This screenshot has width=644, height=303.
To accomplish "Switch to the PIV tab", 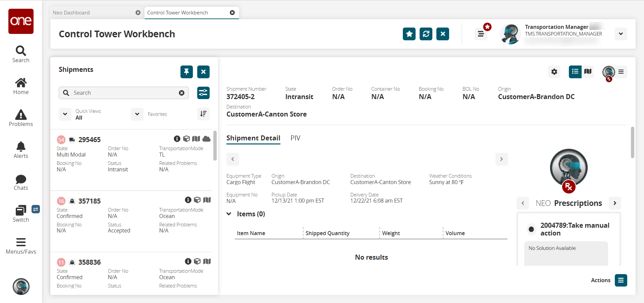I will (x=295, y=138).
